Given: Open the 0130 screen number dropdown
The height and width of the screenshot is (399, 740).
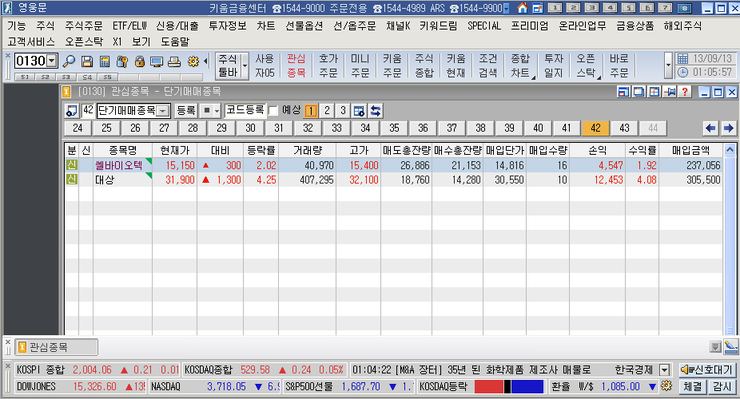Looking at the screenshot, I should coord(52,61).
